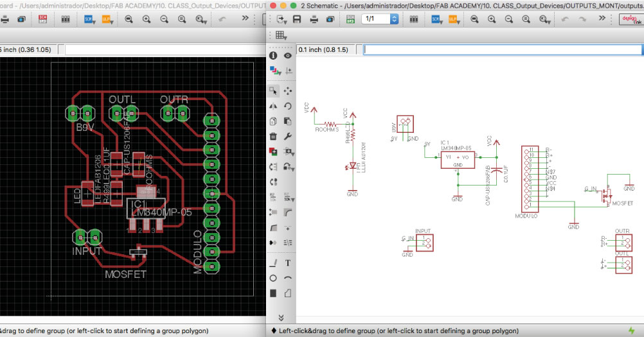This screenshot has height=337, width=644.
Task: Select the Group tool
Action: (x=273, y=91)
